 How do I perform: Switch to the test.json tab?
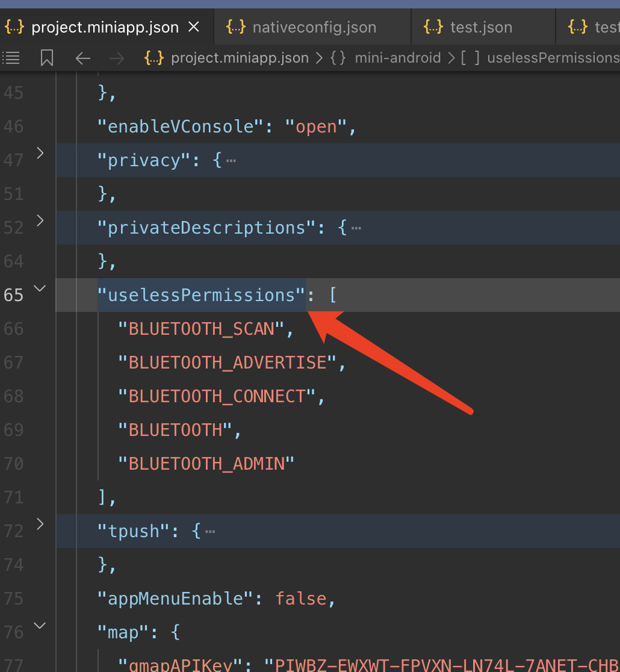481,27
